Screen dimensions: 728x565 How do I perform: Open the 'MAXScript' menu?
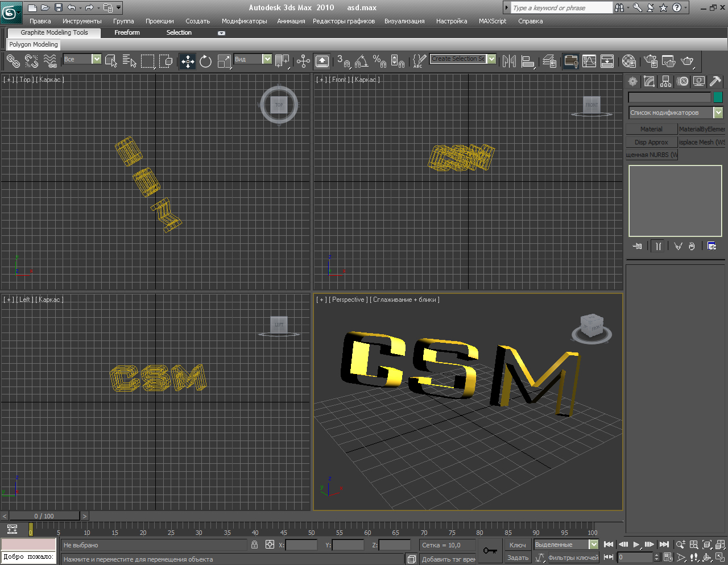point(493,21)
